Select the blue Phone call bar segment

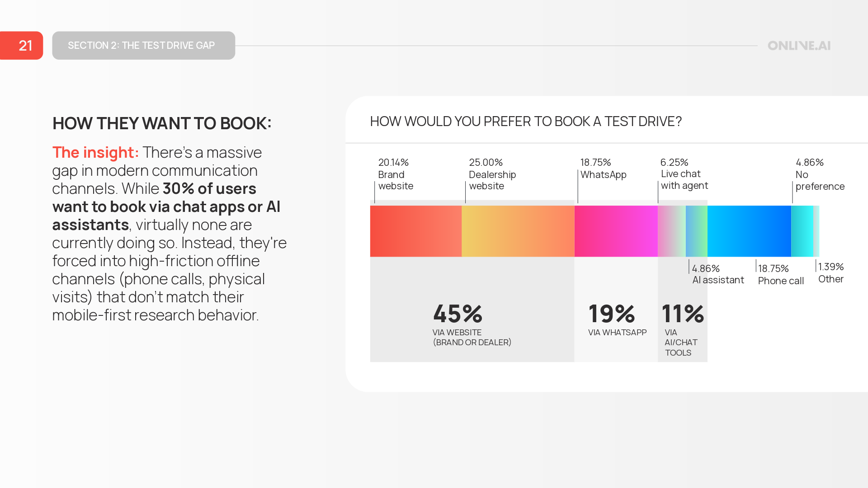pyautogui.click(x=749, y=231)
